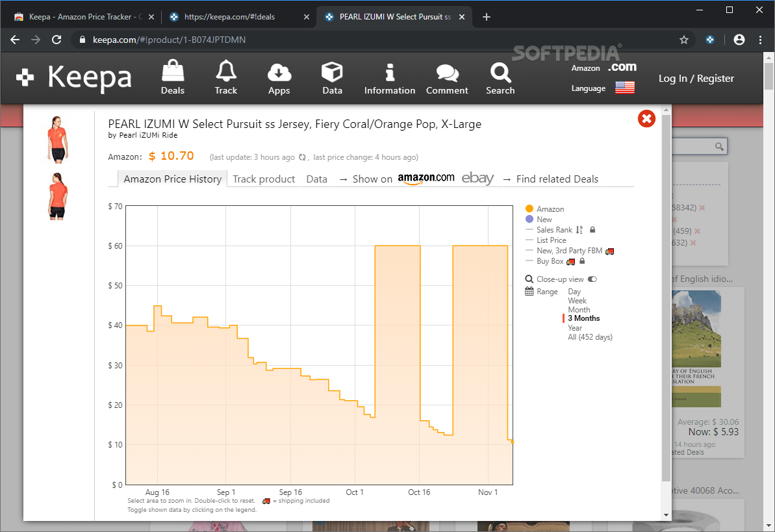Screen dimensions: 775x532
Task: Open the Comment speech bubbles icon
Action: pyautogui.click(x=448, y=78)
